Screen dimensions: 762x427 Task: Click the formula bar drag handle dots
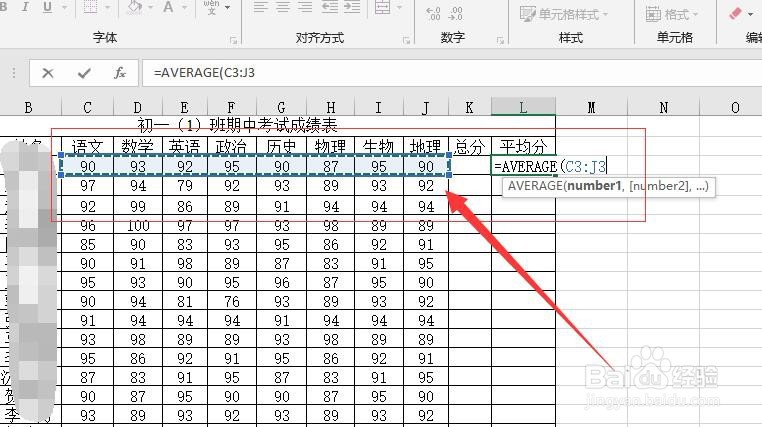point(14,73)
